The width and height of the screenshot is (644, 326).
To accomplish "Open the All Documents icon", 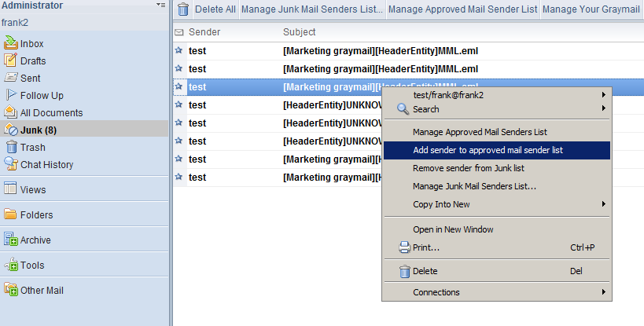I will [x=11, y=112].
